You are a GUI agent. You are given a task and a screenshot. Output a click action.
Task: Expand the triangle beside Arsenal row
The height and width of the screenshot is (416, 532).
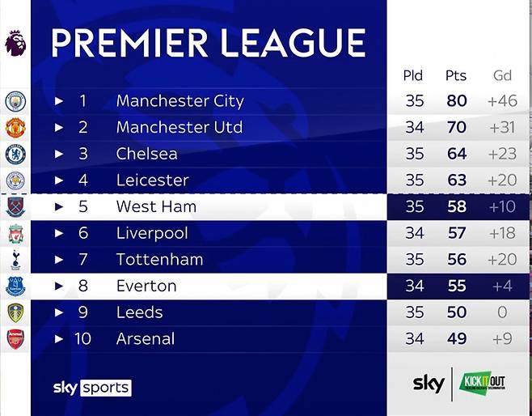(x=59, y=338)
